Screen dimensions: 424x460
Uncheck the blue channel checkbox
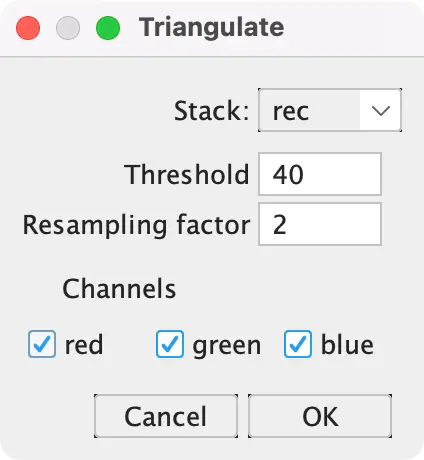(298, 344)
